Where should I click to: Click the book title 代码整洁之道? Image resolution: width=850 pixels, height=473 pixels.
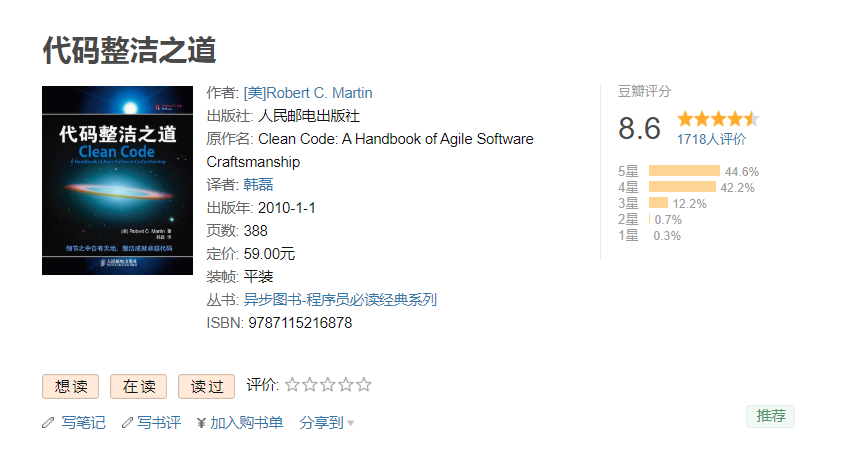click(129, 50)
